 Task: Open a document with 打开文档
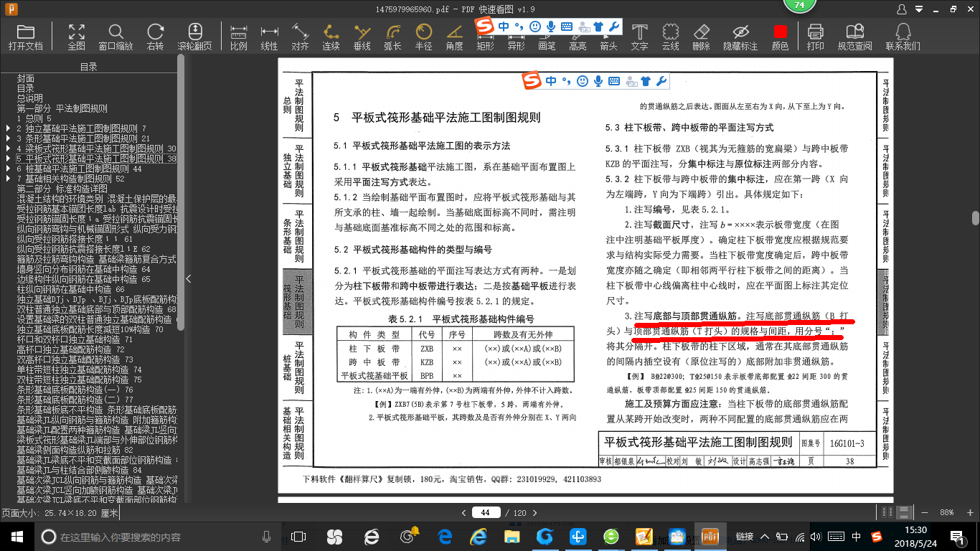pos(26,37)
